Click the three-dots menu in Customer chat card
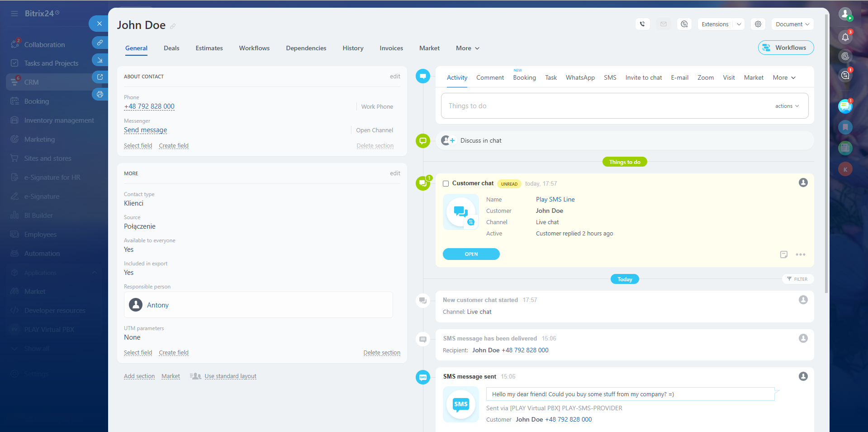 pos(801,254)
